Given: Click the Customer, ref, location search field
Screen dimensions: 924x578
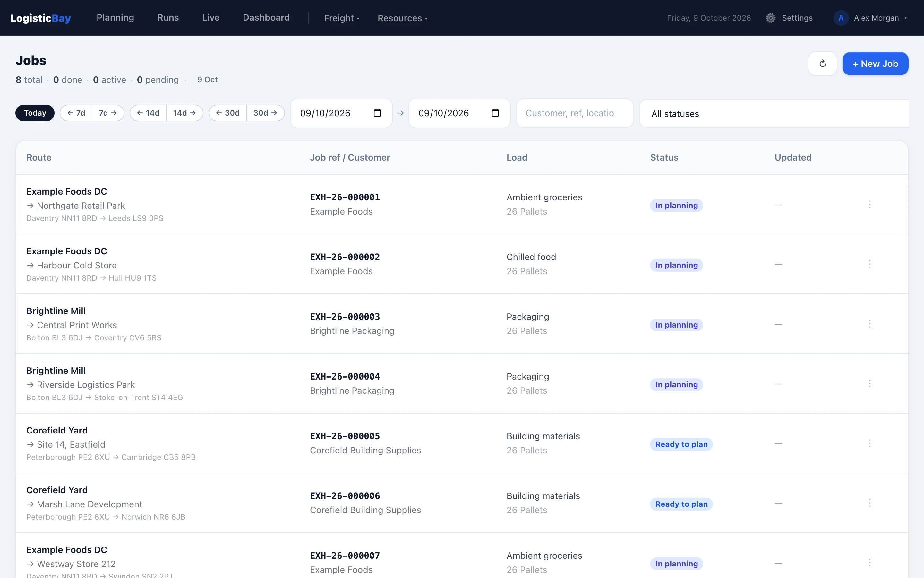Looking at the screenshot, I should click(575, 113).
